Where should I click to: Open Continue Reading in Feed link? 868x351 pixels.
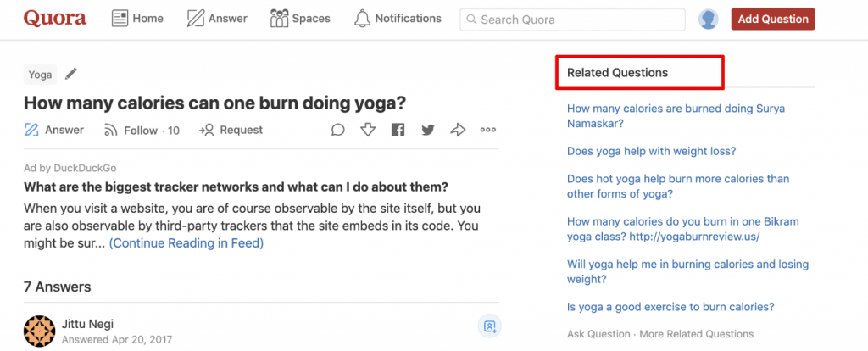pyautogui.click(x=186, y=243)
